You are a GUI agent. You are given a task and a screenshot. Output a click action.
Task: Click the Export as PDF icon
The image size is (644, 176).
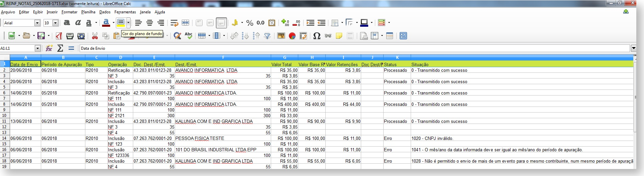59,36
